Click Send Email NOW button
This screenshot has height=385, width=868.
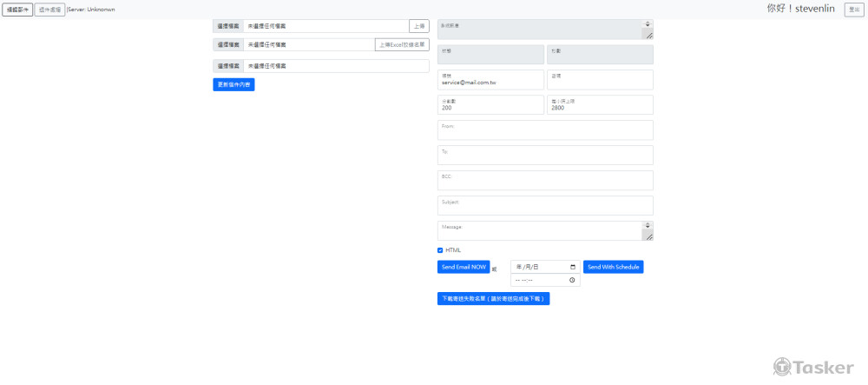pyautogui.click(x=464, y=267)
